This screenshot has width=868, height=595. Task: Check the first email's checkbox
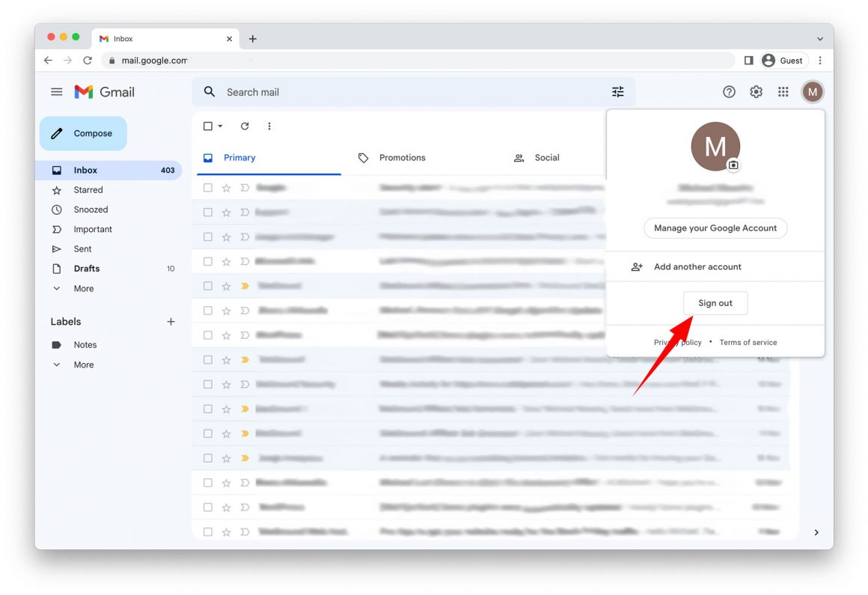(207, 187)
